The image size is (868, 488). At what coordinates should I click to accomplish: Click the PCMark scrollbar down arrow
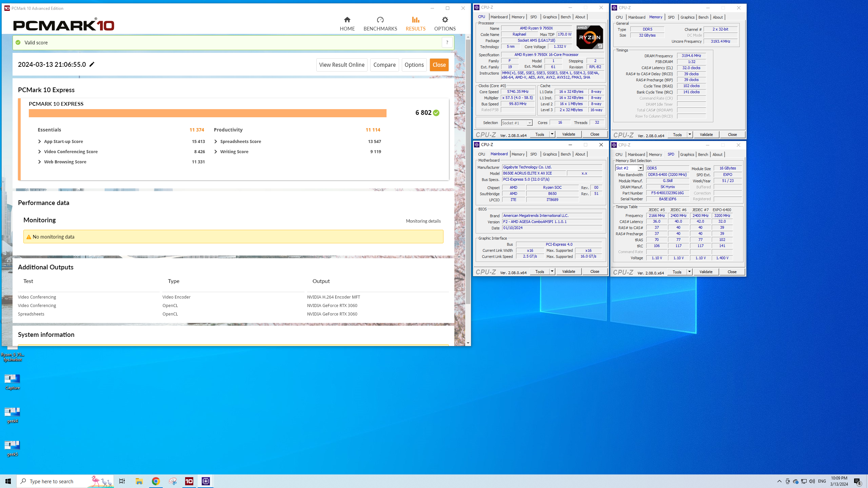[x=468, y=343]
